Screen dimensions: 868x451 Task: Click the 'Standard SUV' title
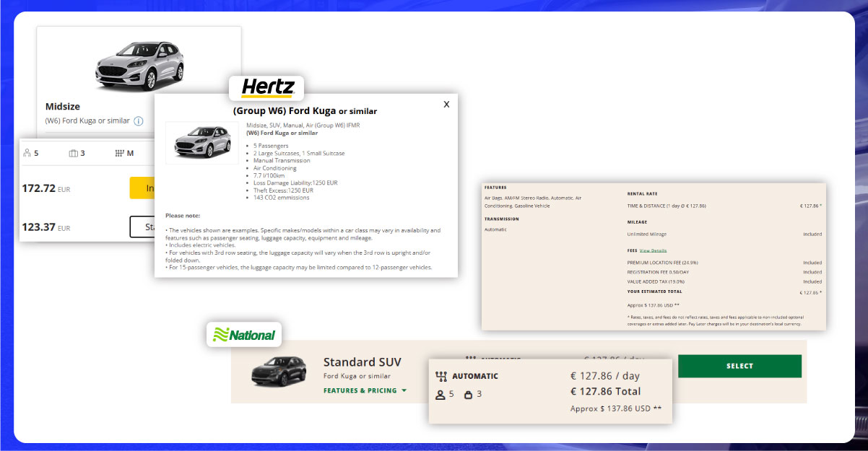click(362, 362)
